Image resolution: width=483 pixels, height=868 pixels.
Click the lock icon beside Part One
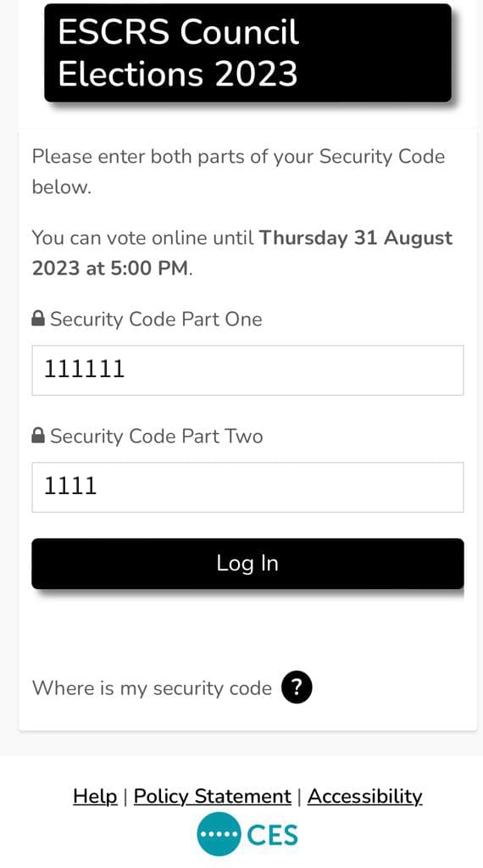point(38,319)
